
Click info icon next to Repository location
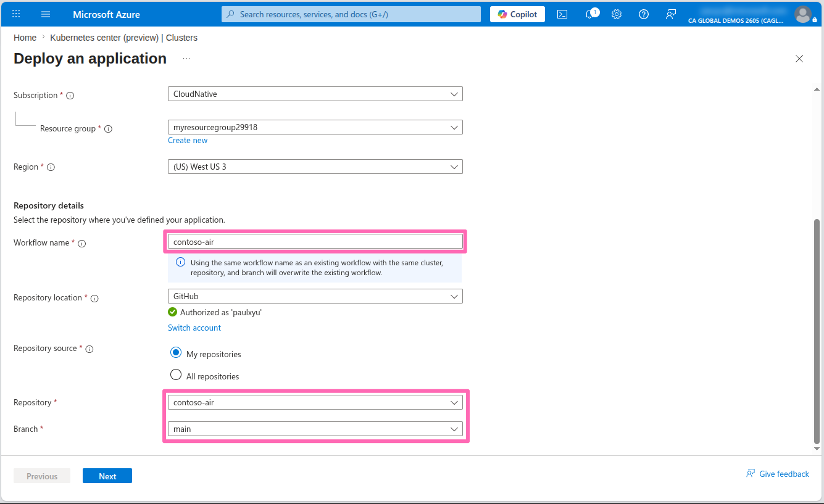coord(94,298)
